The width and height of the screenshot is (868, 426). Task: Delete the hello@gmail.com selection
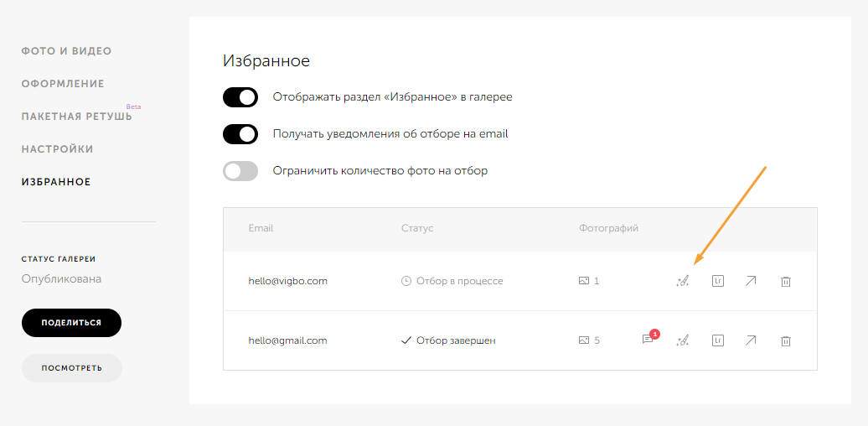coord(785,340)
